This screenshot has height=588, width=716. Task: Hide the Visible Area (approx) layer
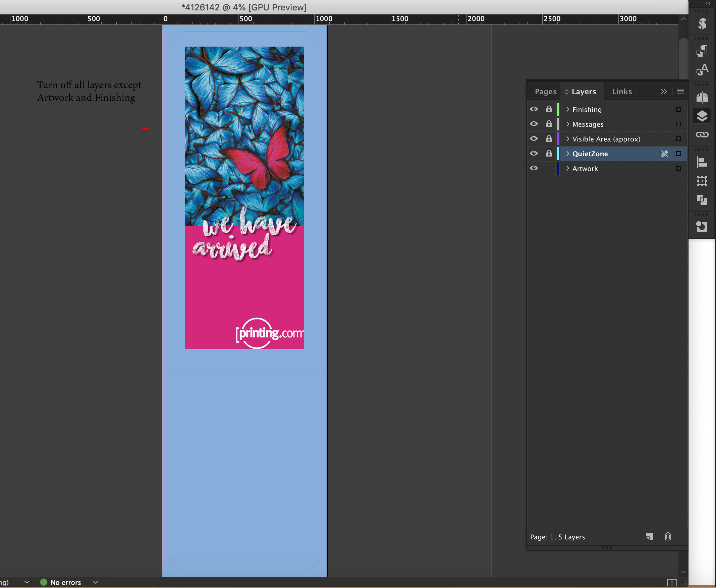(x=534, y=138)
